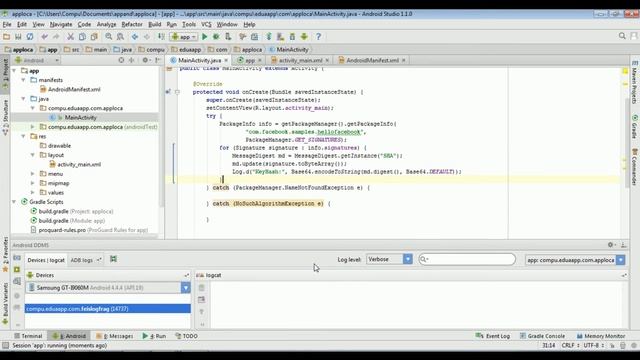Open the Maven Projects side panel
The height and width of the screenshot is (360, 640).
pos(634,82)
